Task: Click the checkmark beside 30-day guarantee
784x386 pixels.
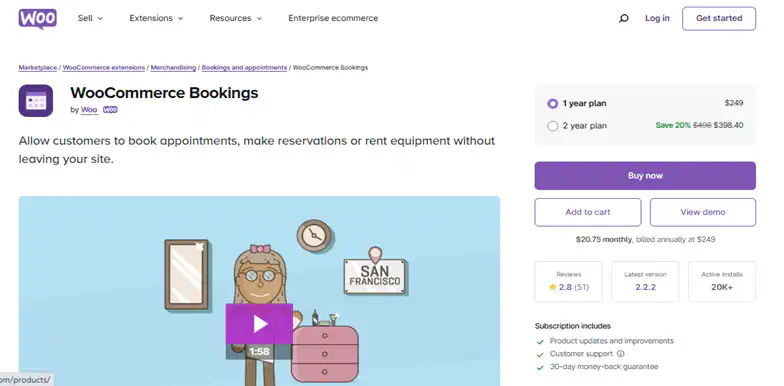Action: click(540, 368)
